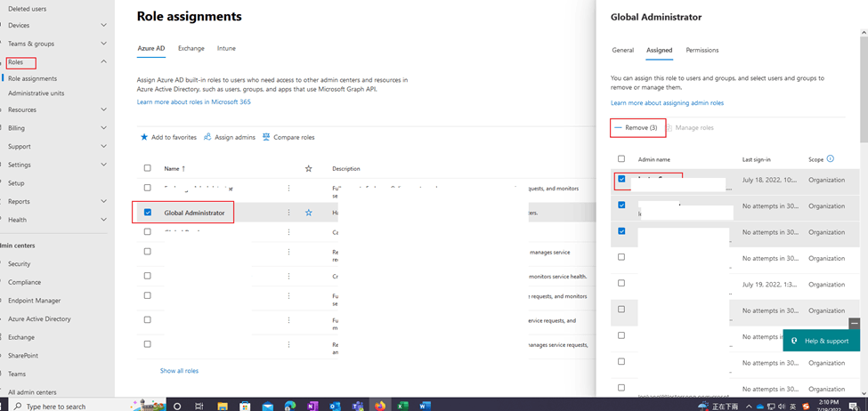Switch to Firefox in the taskbar
868x411 pixels.
[x=380, y=406]
